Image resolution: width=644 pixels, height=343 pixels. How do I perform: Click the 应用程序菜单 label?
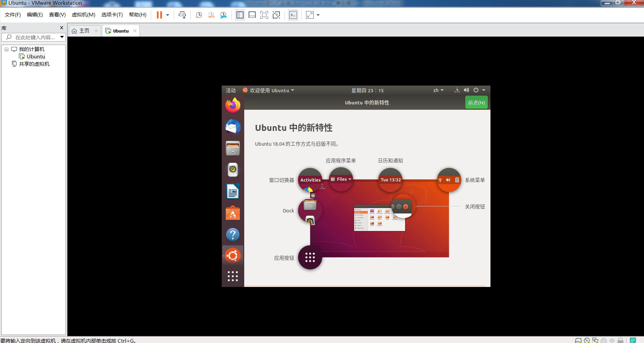pyautogui.click(x=341, y=161)
